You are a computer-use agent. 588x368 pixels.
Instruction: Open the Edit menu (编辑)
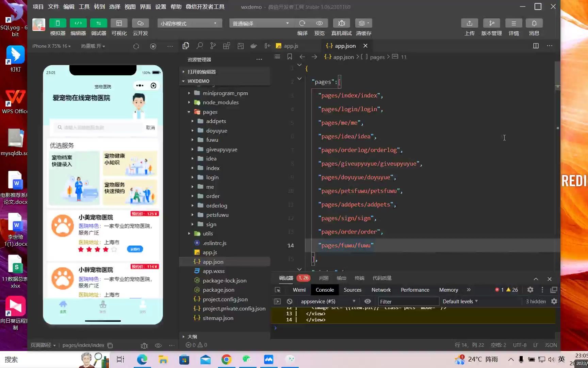point(69,6)
